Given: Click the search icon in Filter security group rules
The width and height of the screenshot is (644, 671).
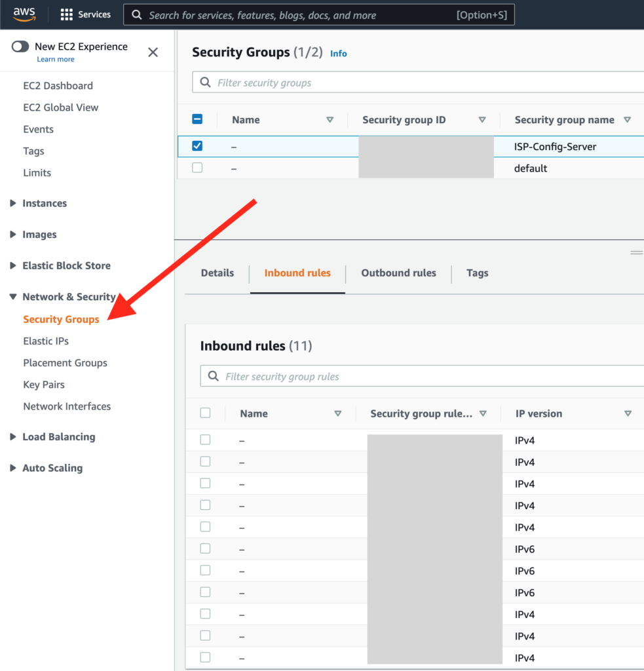Looking at the screenshot, I should pyautogui.click(x=213, y=376).
